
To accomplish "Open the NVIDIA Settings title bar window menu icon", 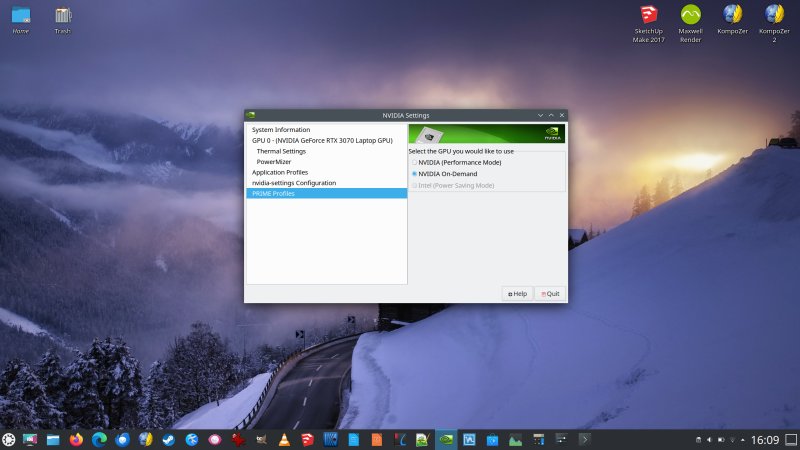I will pyautogui.click(x=251, y=115).
